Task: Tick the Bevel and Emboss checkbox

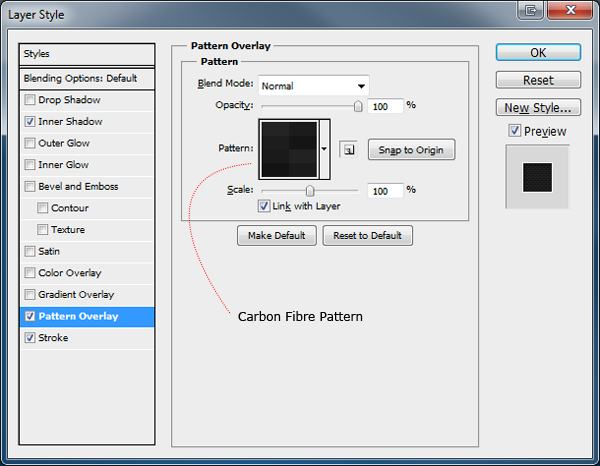Action: 29,186
